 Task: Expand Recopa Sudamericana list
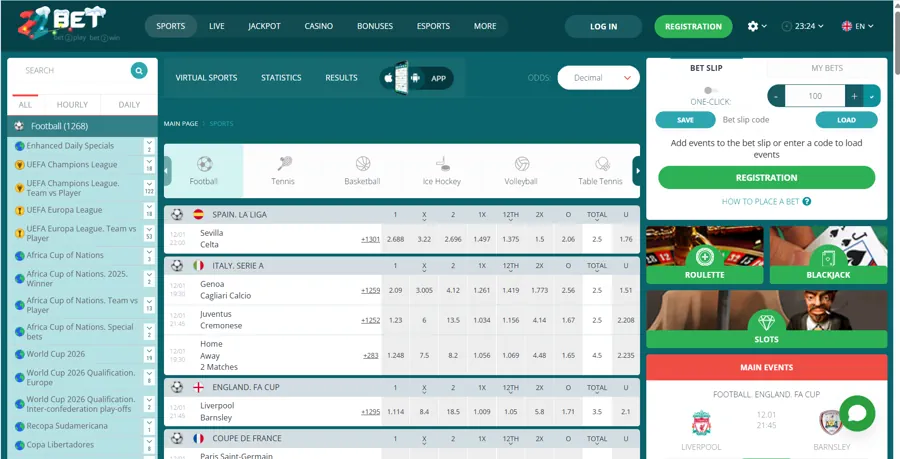[149, 426]
